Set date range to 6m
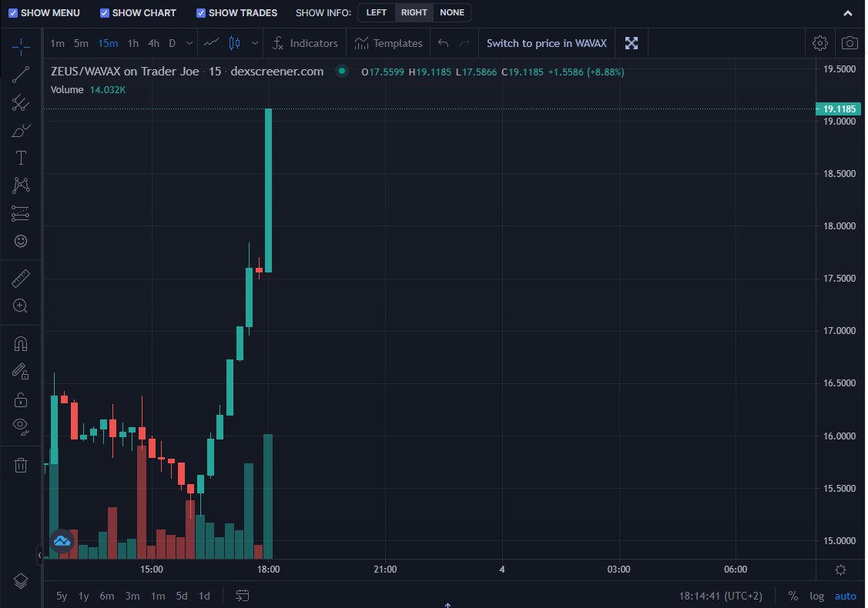 pos(107,596)
